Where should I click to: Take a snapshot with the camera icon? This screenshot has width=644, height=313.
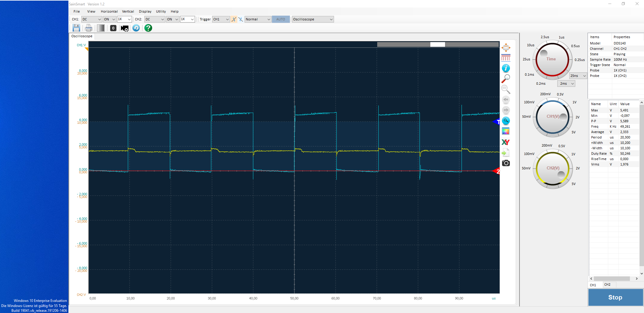pos(506,163)
